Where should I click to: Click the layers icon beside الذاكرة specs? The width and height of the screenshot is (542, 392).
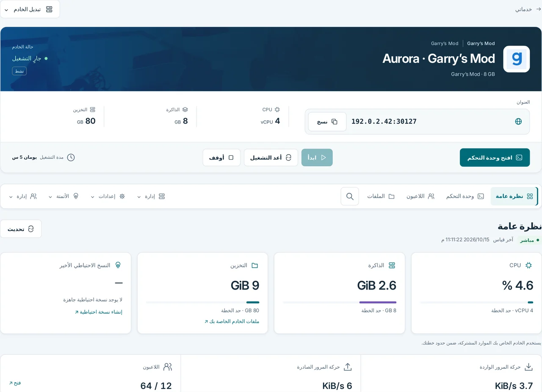(185, 109)
